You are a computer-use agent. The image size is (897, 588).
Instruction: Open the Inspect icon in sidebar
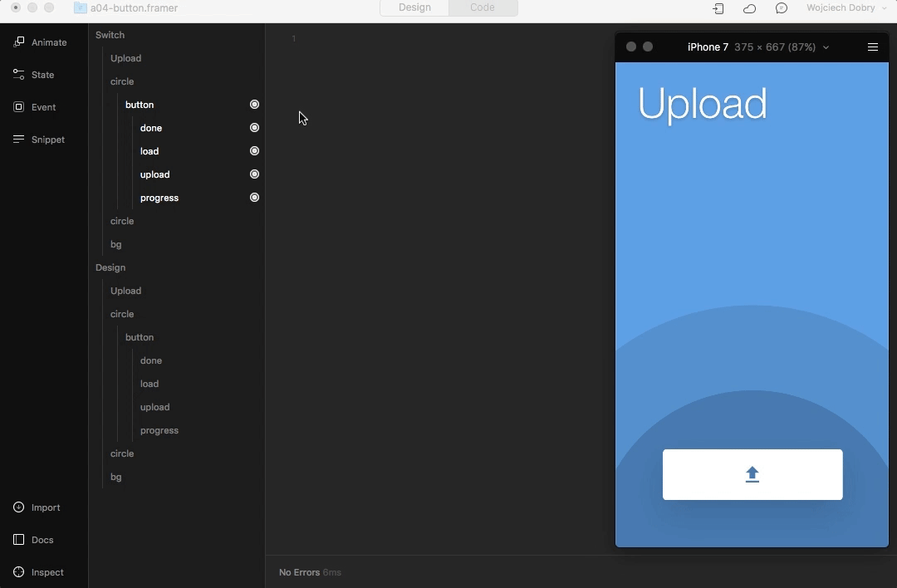(19, 572)
